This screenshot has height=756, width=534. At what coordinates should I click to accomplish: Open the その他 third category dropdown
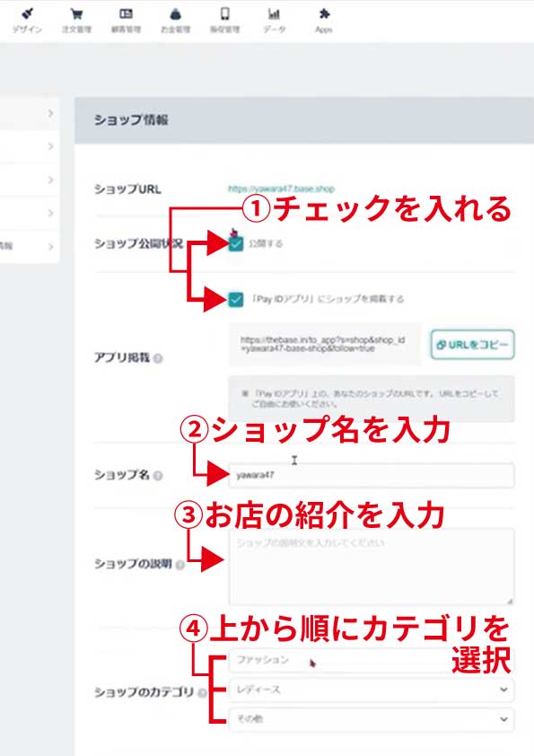pos(371,719)
